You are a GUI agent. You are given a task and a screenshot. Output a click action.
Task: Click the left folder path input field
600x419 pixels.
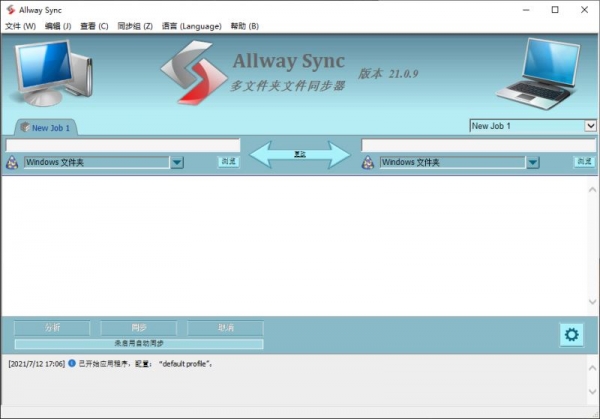click(123, 145)
